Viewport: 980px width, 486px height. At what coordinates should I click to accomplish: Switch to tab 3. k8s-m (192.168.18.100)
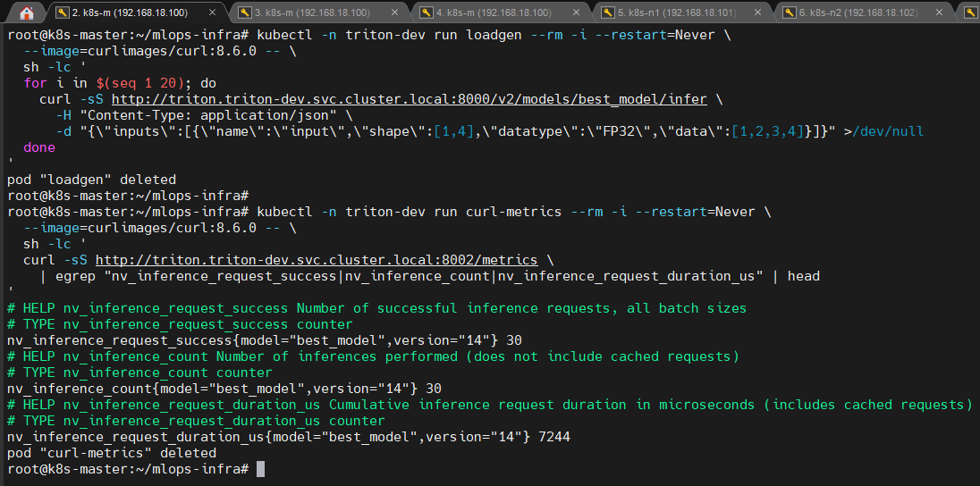coord(318,13)
